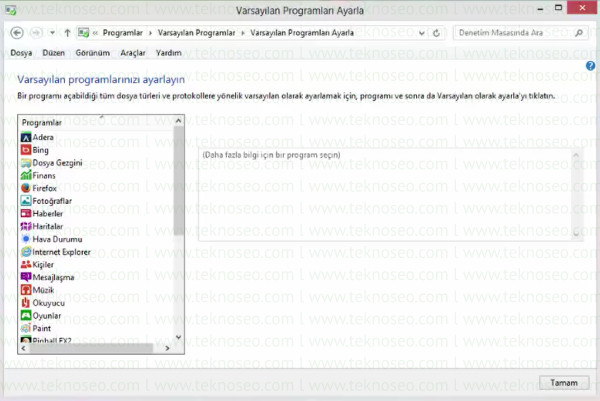600x401 pixels.
Task: Click the Mesajlaşma messaging icon
Action: coord(26,277)
